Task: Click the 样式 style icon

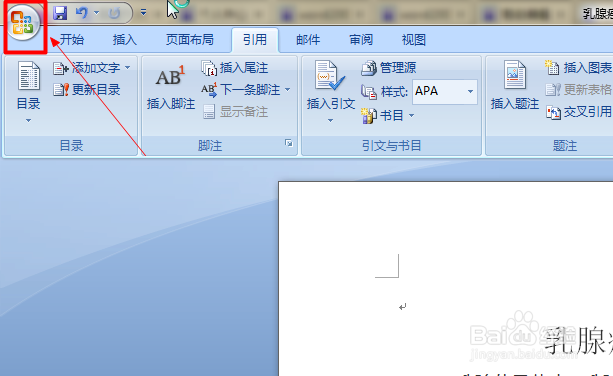Action: 368,92
